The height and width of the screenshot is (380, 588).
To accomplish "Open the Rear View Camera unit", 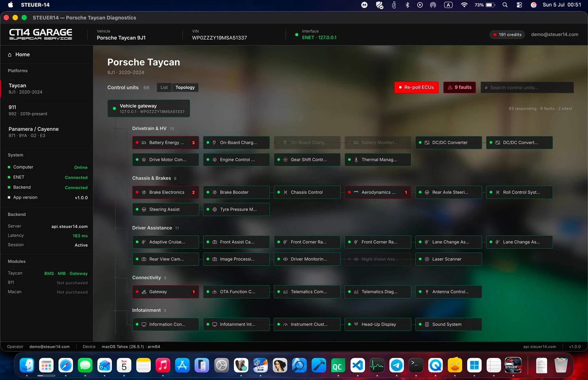I will tap(166, 259).
